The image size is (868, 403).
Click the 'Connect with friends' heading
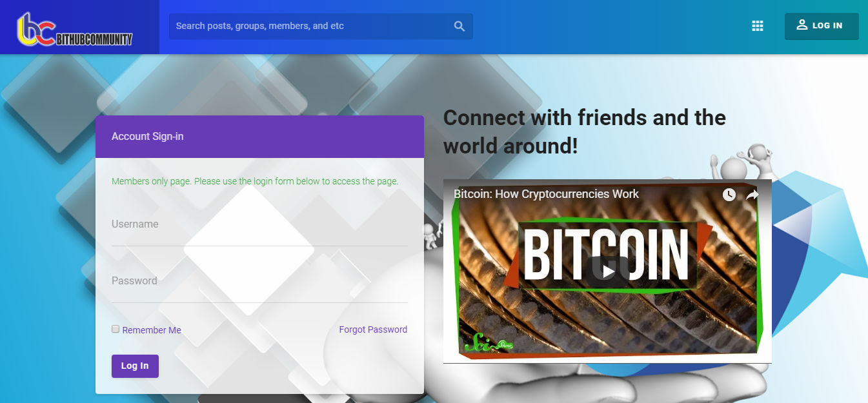click(x=585, y=132)
